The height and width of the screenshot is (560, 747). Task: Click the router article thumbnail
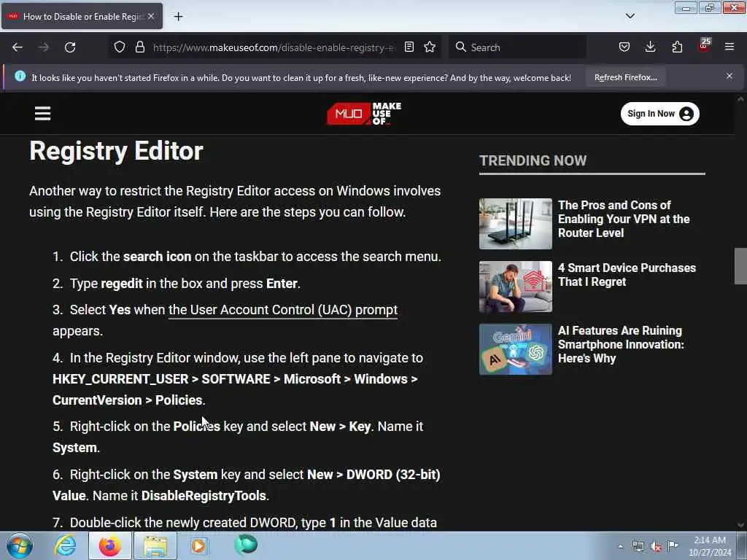(516, 224)
